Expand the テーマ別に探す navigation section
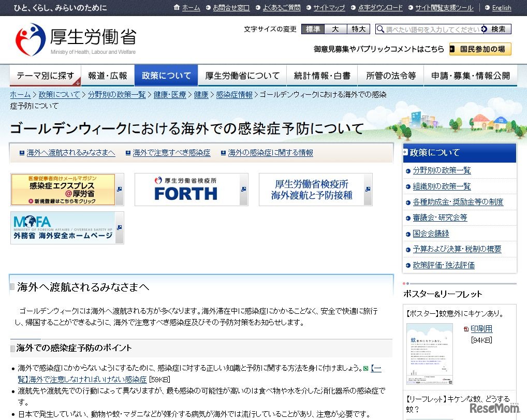Viewport: 527px width, 420px height. (x=45, y=75)
